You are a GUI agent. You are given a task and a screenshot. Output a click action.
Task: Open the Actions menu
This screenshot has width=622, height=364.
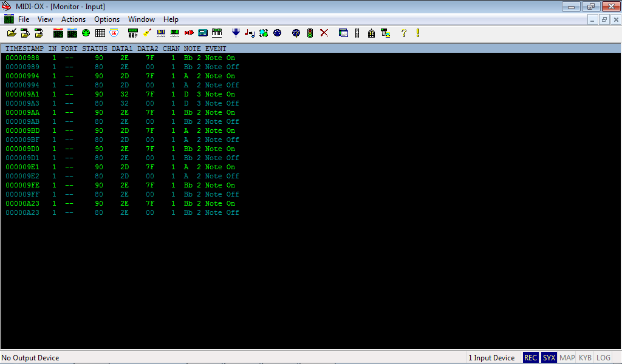pyautogui.click(x=73, y=19)
